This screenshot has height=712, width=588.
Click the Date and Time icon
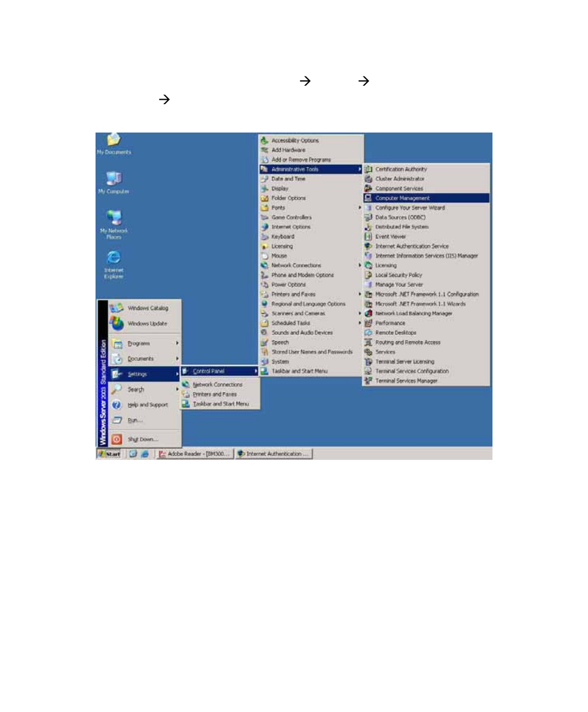264,179
